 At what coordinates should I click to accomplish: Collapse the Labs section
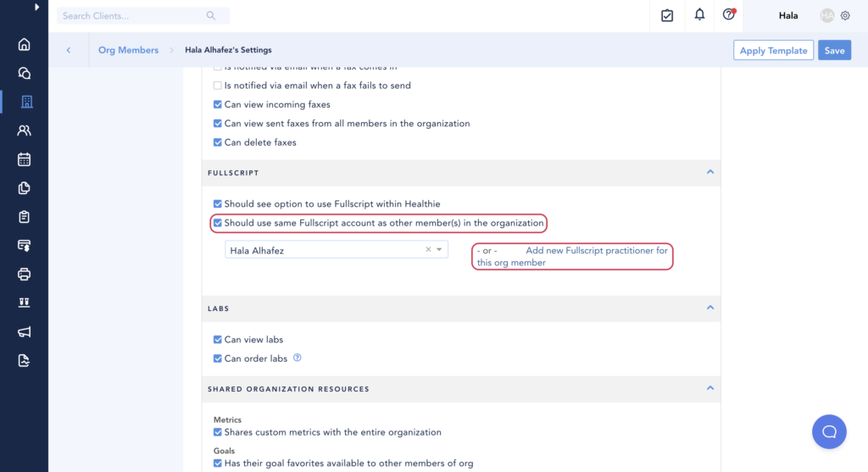[710, 308]
